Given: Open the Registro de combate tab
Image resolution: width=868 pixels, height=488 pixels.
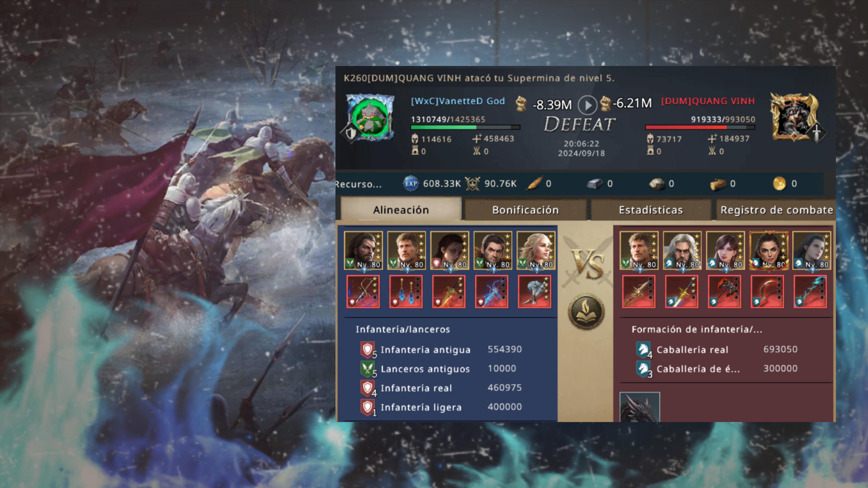Looking at the screenshot, I should tap(776, 210).
